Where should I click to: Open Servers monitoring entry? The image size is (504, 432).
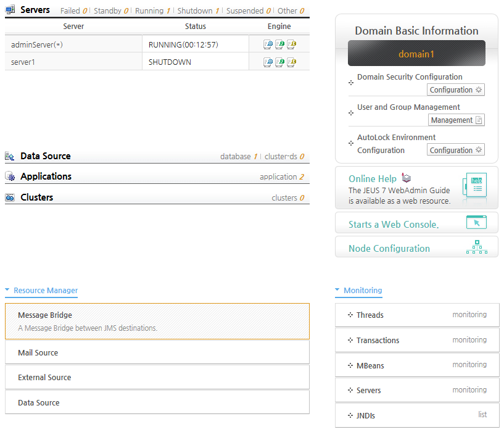click(x=417, y=390)
